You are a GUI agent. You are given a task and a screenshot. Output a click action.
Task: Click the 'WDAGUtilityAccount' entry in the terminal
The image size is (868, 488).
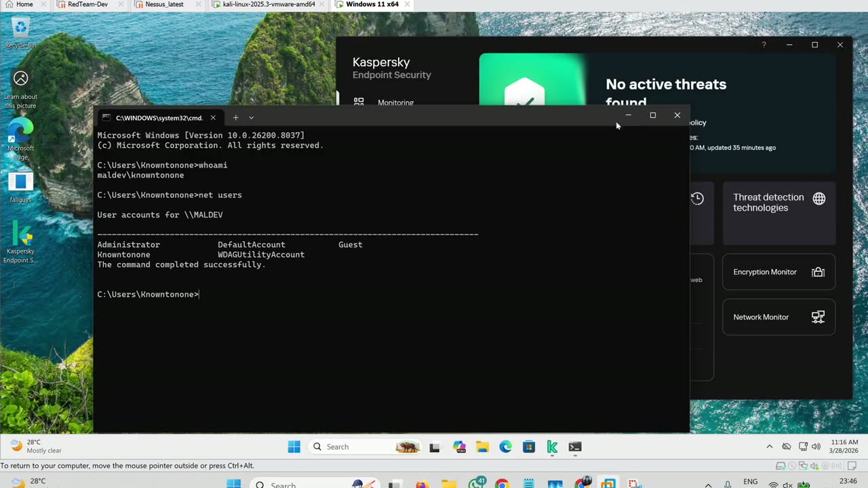pyautogui.click(x=261, y=255)
